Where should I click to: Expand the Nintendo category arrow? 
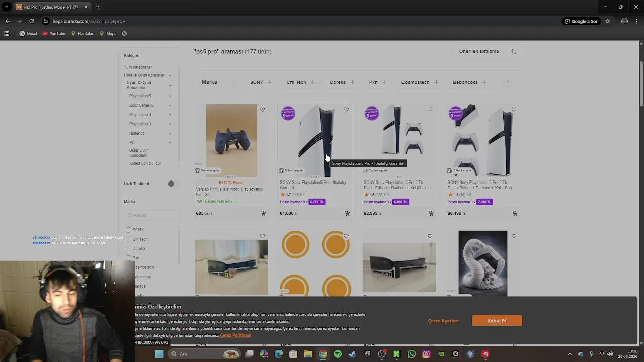(170, 133)
